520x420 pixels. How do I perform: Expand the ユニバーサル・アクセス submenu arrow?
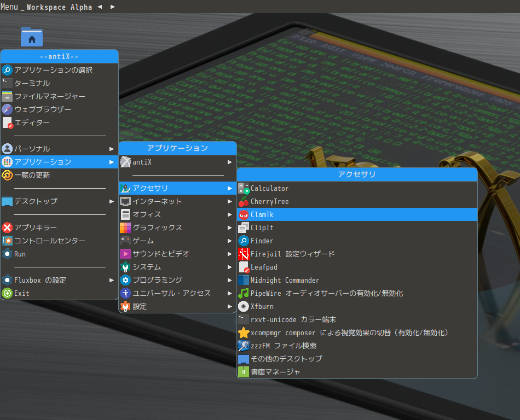[230, 293]
